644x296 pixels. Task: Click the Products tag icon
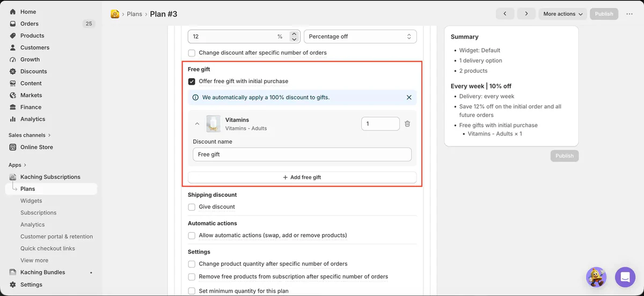coord(13,35)
